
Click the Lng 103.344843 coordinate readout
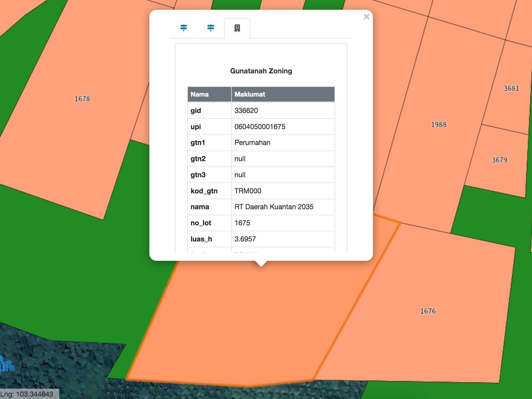27,394
